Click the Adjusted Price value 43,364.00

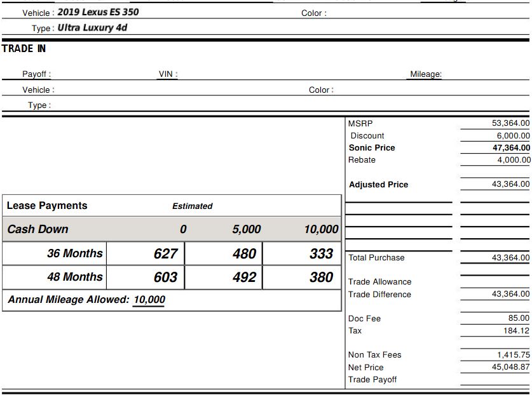coord(510,184)
